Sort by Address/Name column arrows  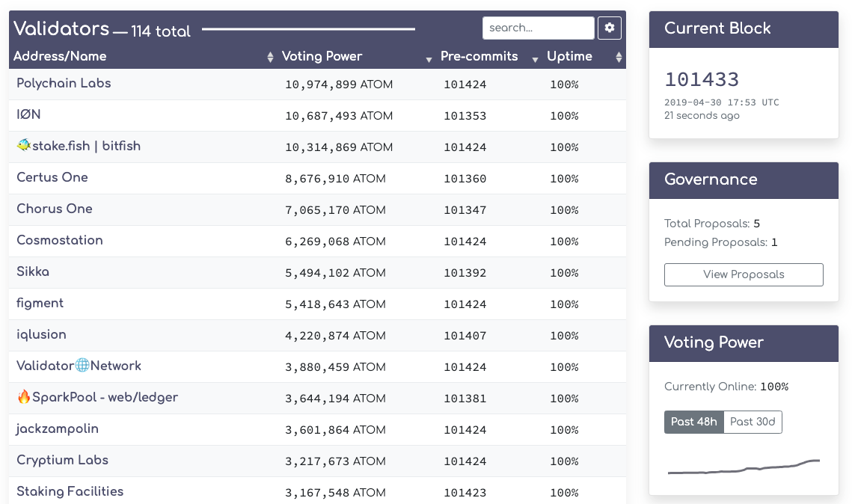coord(270,57)
